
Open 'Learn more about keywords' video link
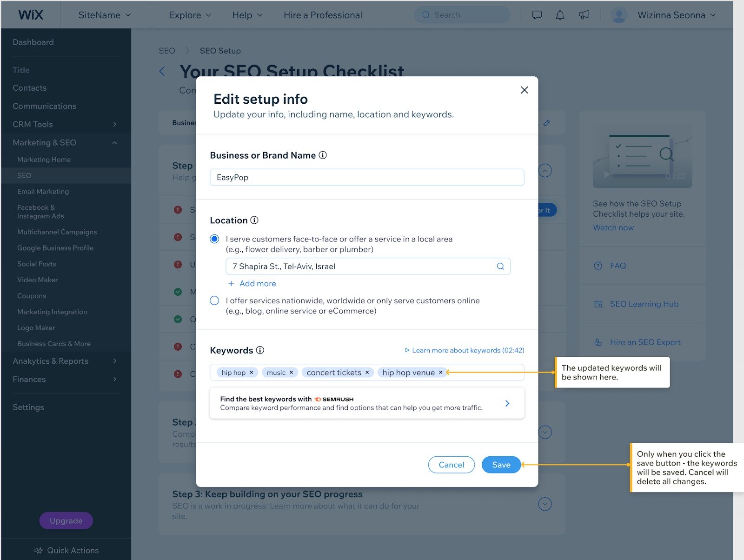[465, 350]
